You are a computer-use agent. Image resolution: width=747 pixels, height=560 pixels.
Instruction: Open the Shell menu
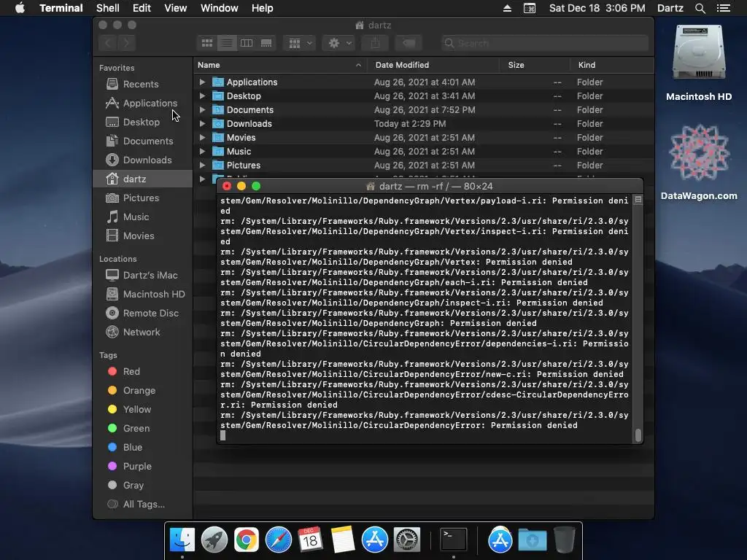point(108,8)
